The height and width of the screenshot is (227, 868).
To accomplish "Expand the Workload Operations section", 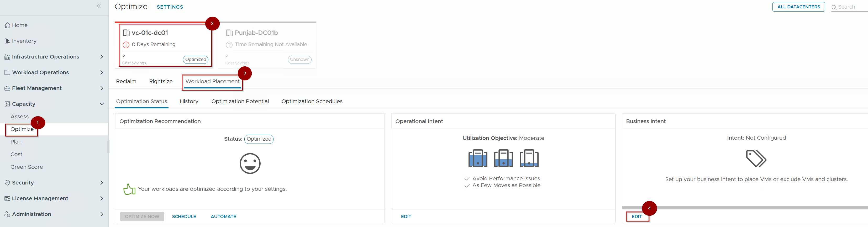I will coord(101,72).
